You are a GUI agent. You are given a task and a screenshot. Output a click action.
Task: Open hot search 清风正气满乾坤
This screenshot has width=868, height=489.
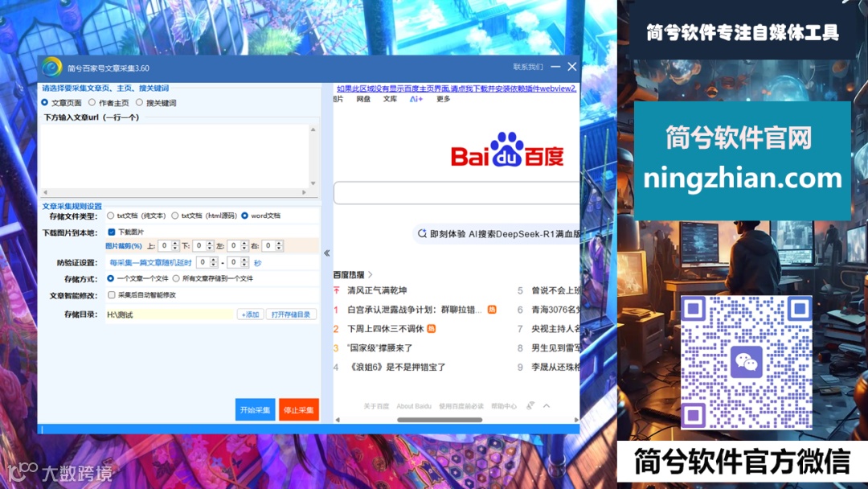pos(377,290)
